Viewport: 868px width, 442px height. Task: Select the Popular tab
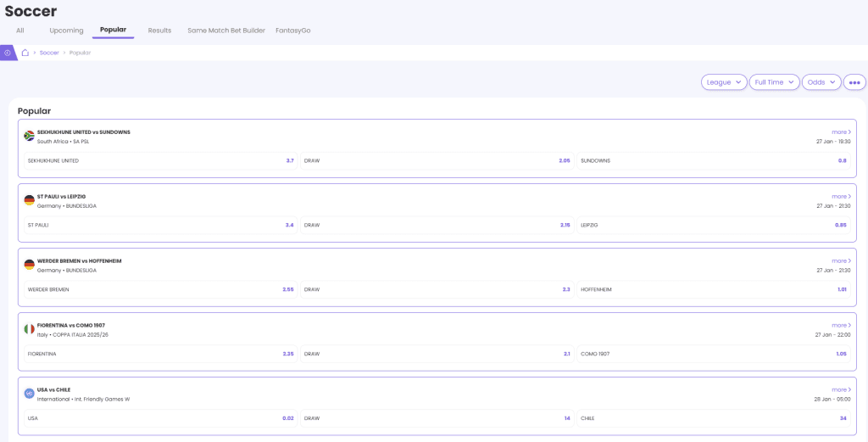(x=113, y=30)
